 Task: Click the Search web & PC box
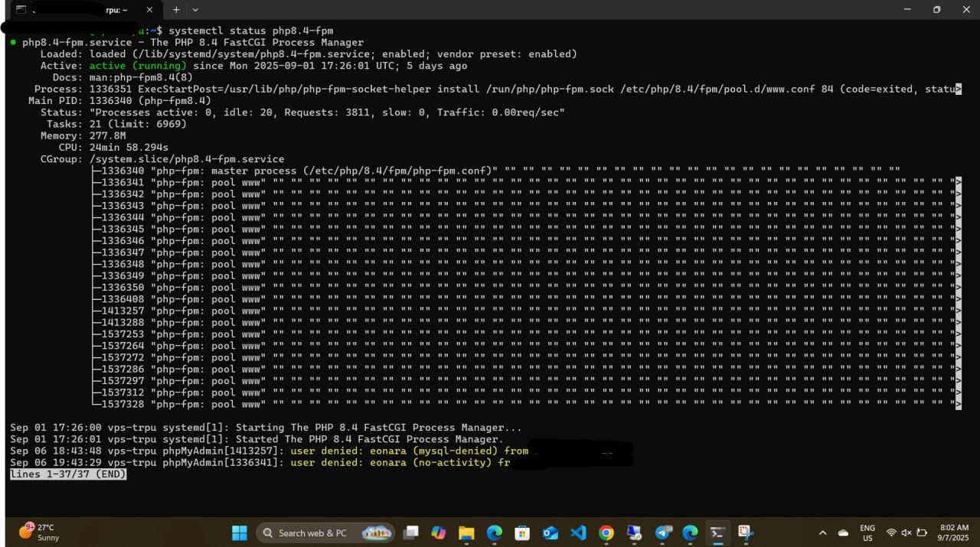(x=325, y=532)
